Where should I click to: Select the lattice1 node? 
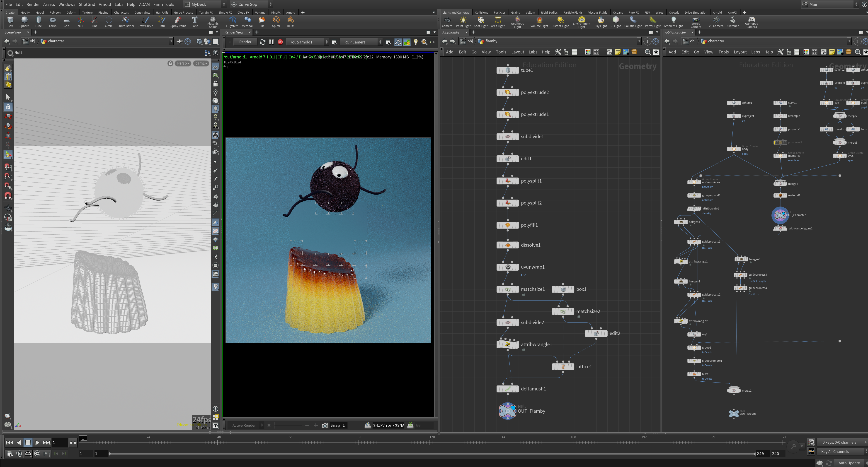[563, 367]
